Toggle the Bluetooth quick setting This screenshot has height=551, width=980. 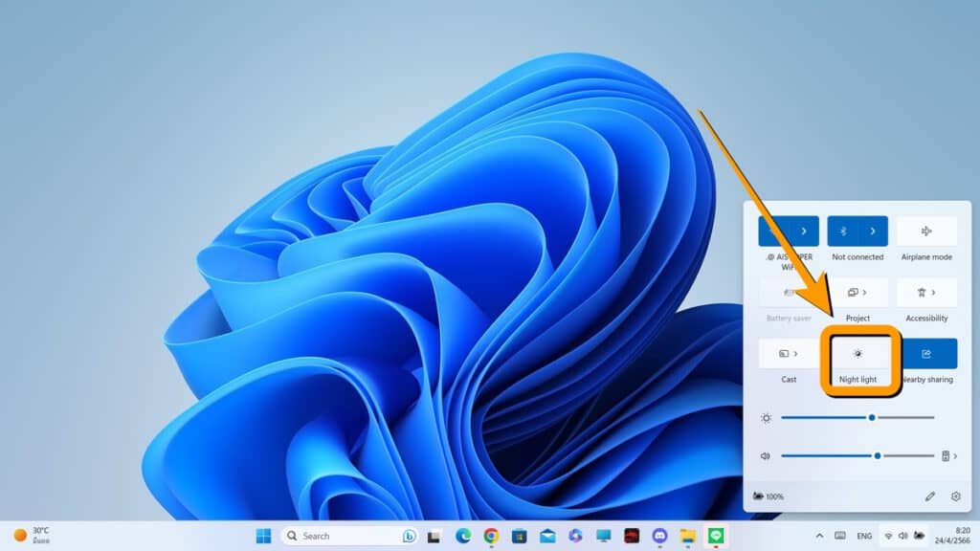pyautogui.click(x=842, y=231)
